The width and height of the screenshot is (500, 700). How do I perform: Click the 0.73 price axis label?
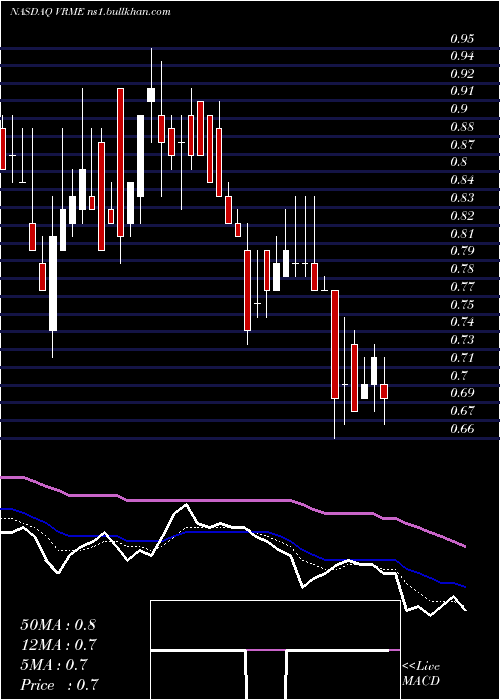pos(462,340)
